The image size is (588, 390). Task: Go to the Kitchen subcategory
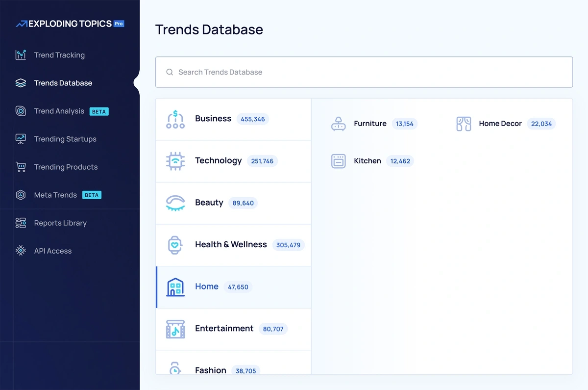click(367, 161)
